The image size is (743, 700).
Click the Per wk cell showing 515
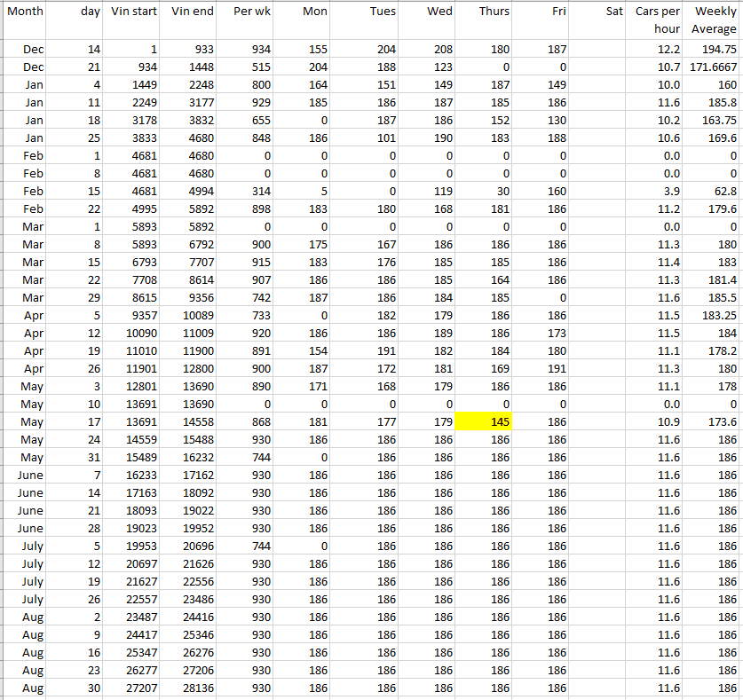click(x=247, y=67)
